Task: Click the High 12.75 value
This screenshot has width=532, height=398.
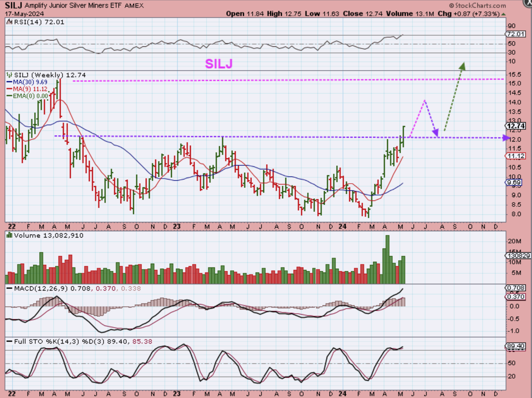Action: [284, 13]
